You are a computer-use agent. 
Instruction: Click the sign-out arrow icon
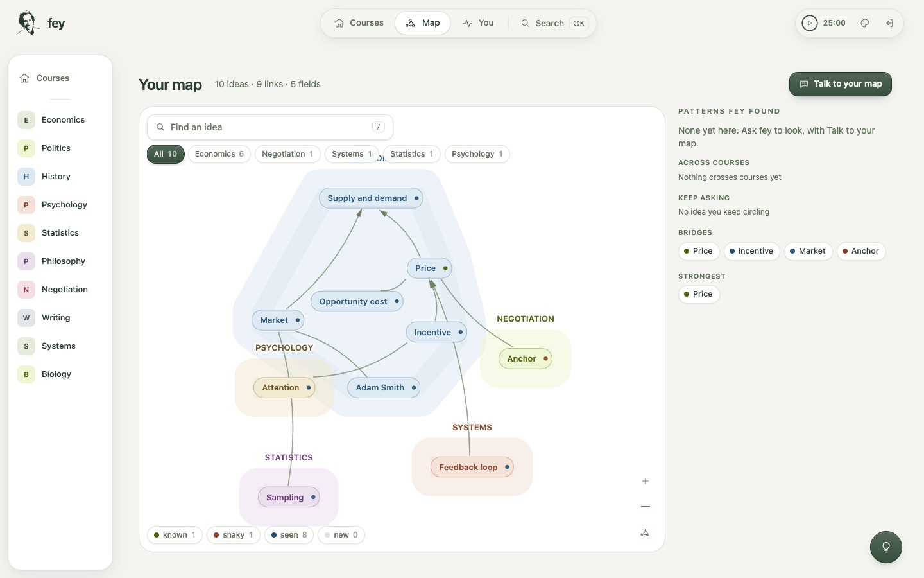click(890, 23)
